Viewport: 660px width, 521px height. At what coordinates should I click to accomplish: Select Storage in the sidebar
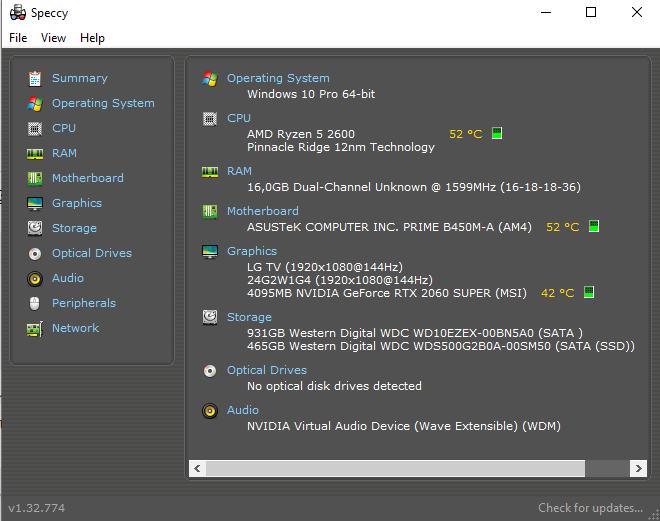(x=74, y=229)
